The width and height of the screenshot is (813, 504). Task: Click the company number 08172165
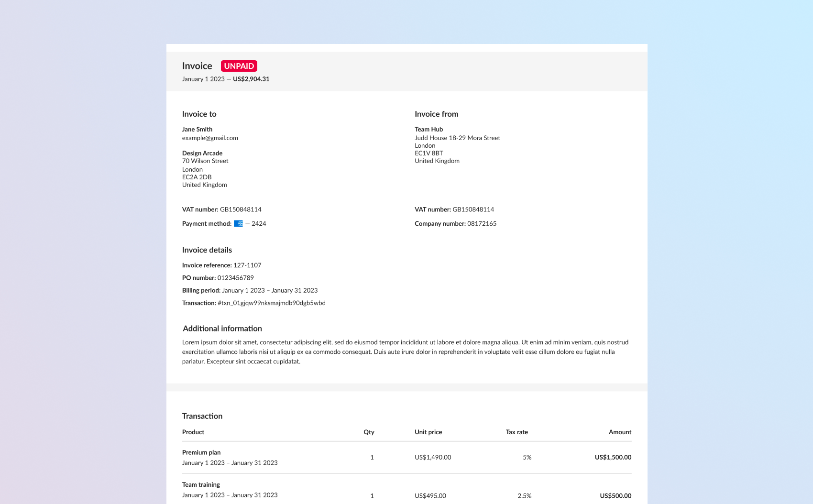pos(482,223)
